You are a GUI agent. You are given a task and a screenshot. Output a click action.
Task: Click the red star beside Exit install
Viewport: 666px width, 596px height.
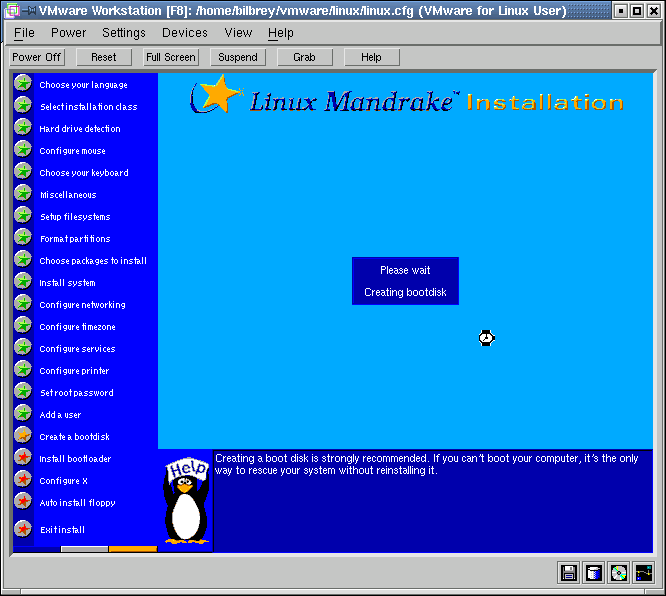pos(23,529)
